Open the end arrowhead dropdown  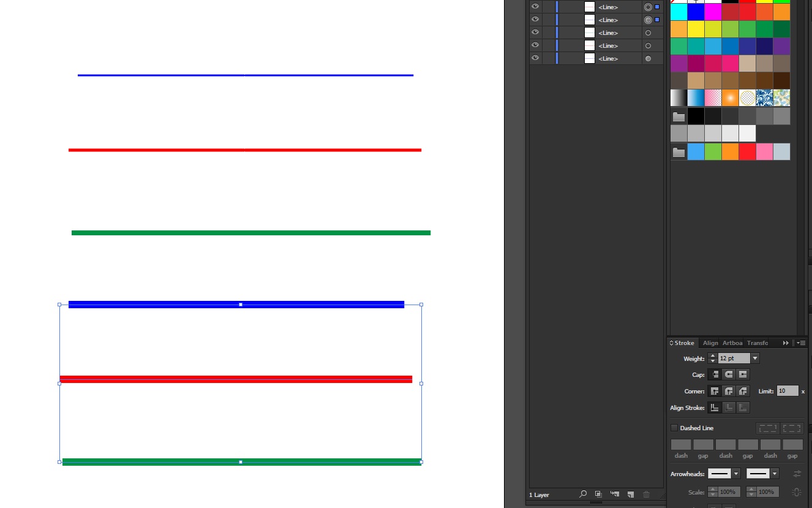(775, 474)
